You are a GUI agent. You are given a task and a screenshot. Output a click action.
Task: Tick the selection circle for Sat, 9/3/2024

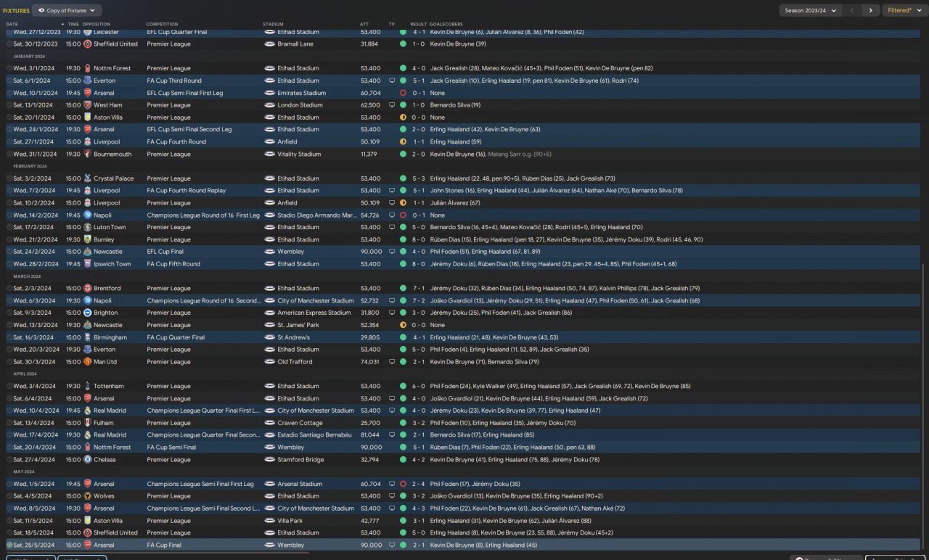coord(9,313)
